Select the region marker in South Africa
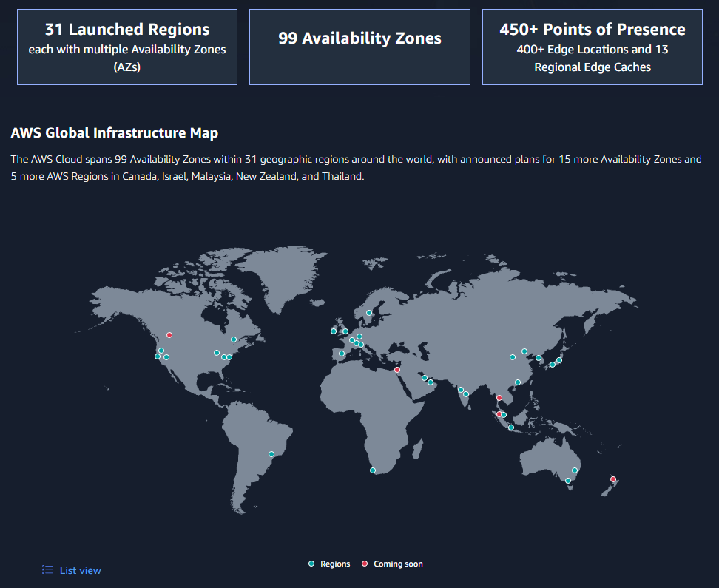This screenshot has height=588, width=719. [x=373, y=470]
